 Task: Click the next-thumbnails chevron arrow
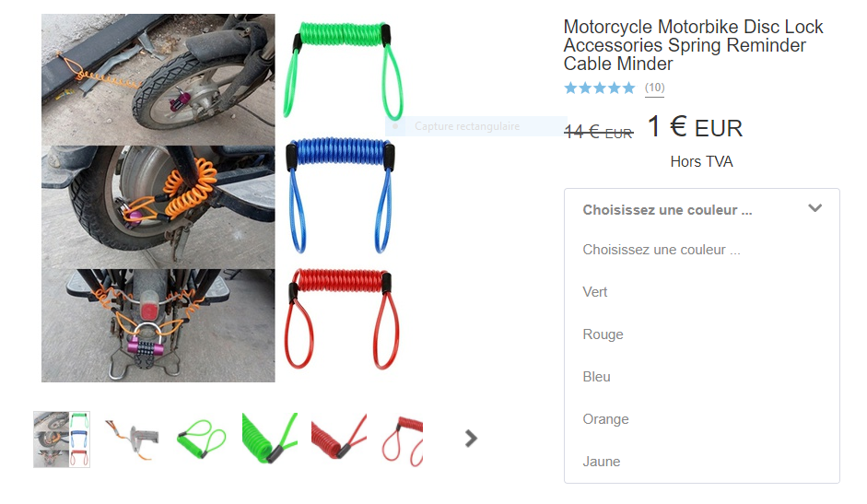pyautogui.click(x=471, y=439)
